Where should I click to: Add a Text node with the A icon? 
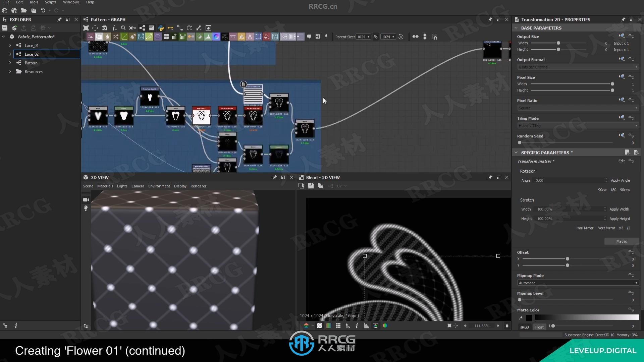pos(250,37)
